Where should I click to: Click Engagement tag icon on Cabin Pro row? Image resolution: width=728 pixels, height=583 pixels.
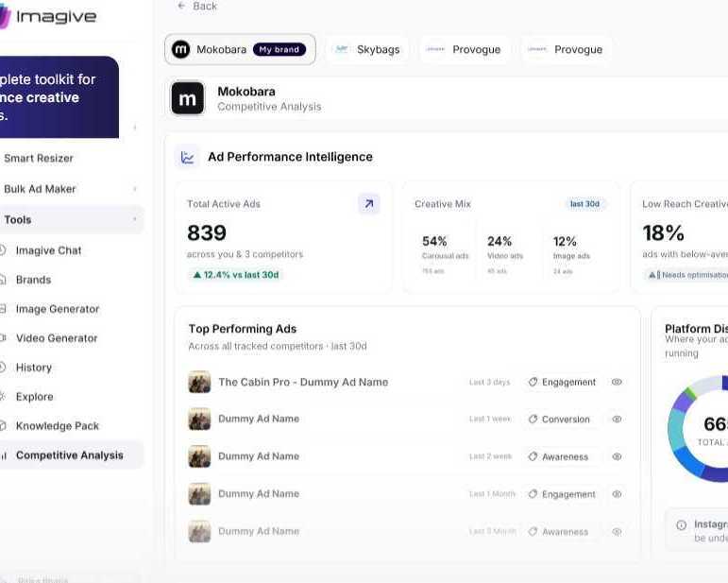[533, 382]
